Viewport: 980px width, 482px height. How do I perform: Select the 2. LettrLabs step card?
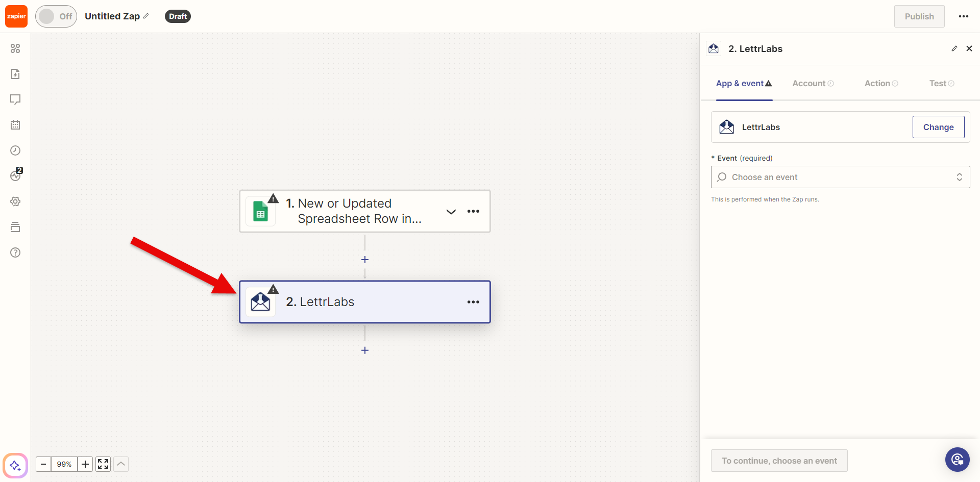[365, 302]
